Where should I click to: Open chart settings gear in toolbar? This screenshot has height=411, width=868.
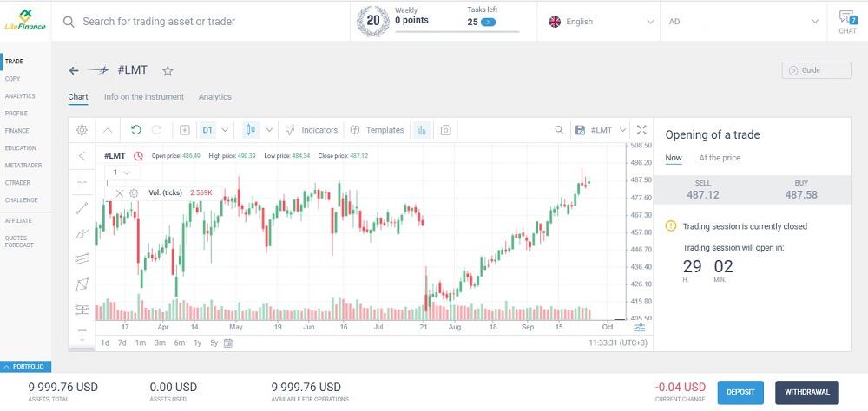[82, 130]
